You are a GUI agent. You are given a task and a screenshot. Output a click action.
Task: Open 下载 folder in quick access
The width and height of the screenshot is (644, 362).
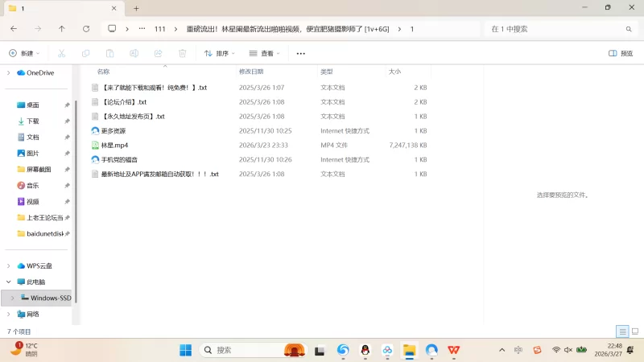coord(32,121)
